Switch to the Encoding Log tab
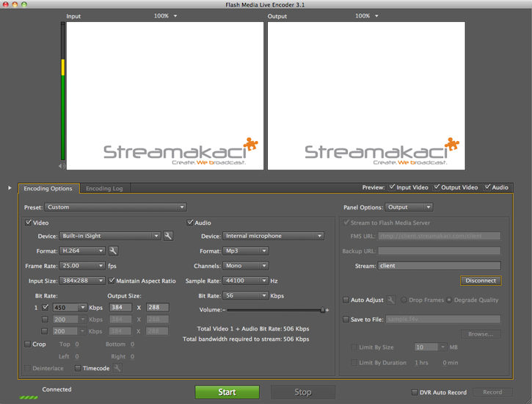The width and height of the screenshot is (532, 404). (104, 189)
